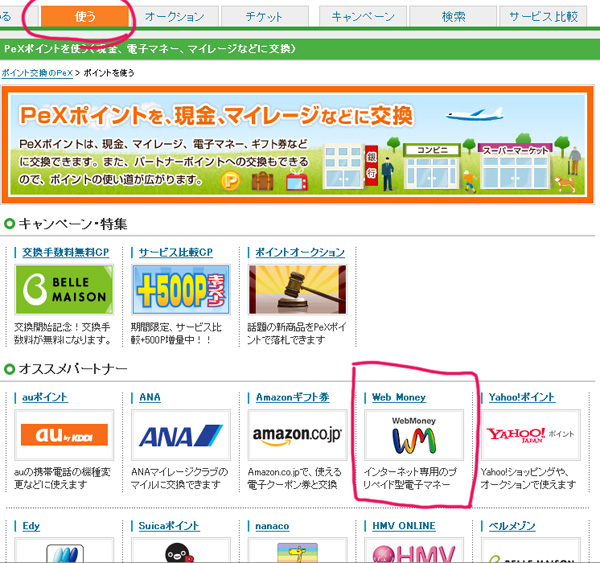Click the HMV logo image
600x563 pixels.
[x=414, y=550]
